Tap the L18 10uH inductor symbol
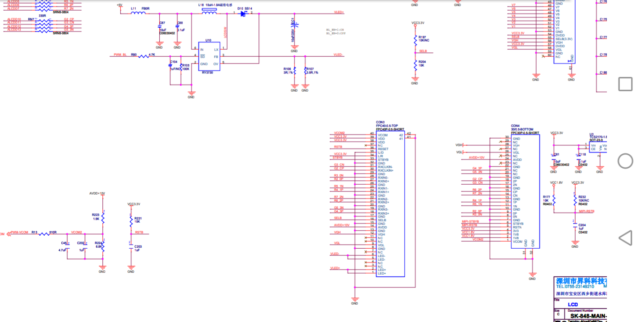This screenshot has height=322, width=644. point(209,13)
